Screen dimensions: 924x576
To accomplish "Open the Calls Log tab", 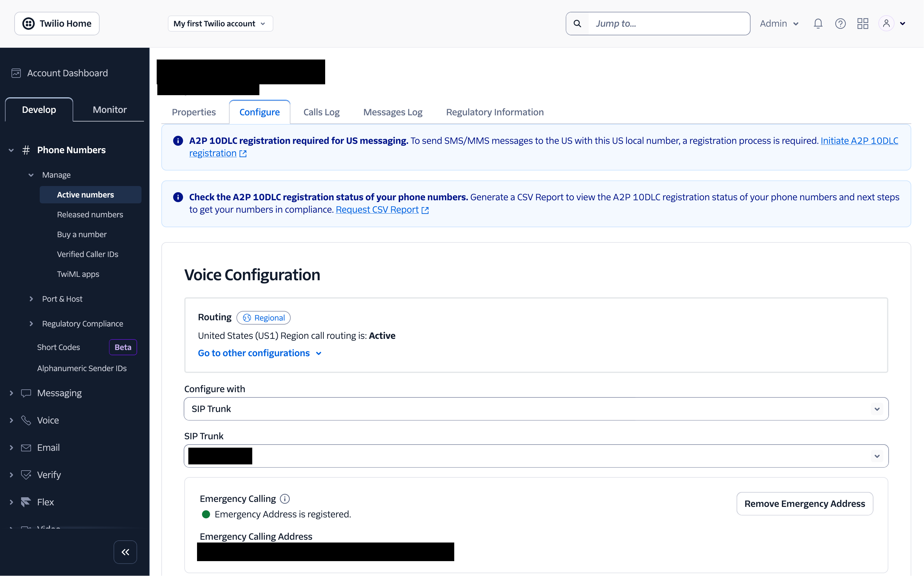I will 321,113.
